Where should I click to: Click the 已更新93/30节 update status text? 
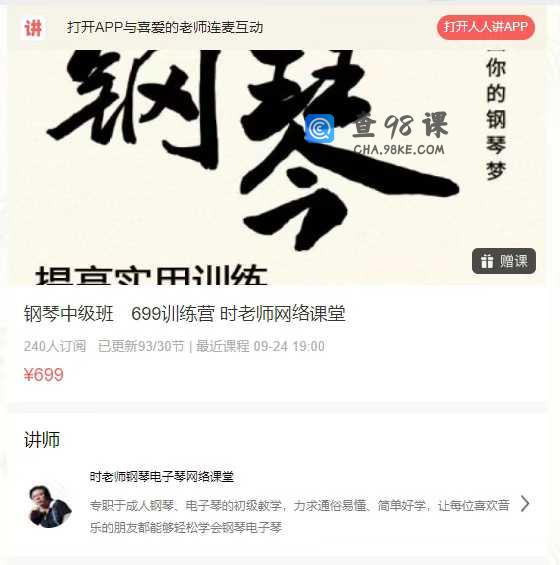[x=141, y=346]
